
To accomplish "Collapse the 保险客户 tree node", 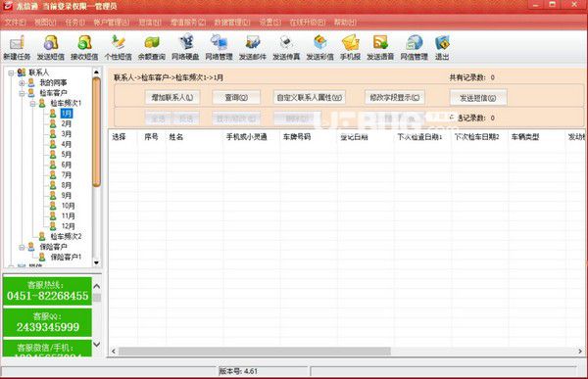I will [x=22, y=247].
